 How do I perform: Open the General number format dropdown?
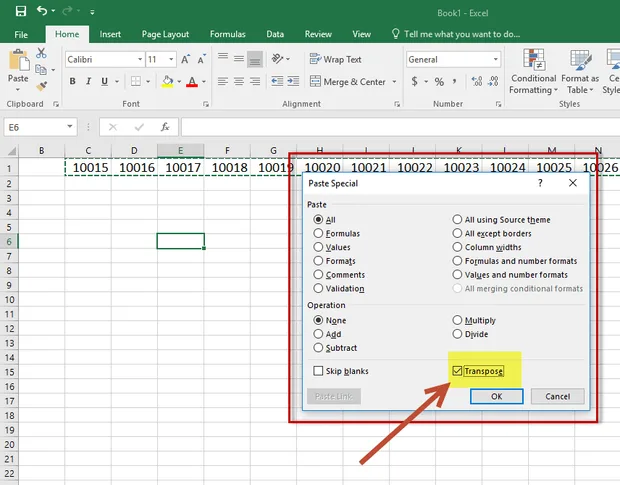(x=495, y=59)
